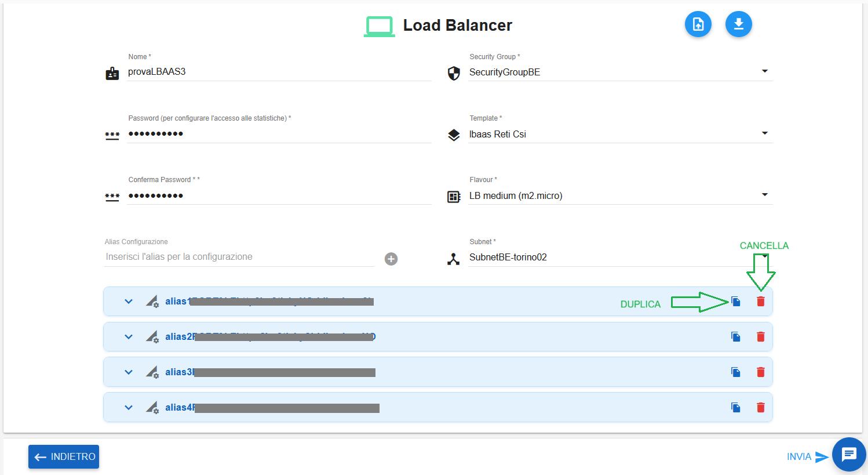Click the Load Balancer page title
This screenshot has width=868, height=475.
click(x=458, y=26)
